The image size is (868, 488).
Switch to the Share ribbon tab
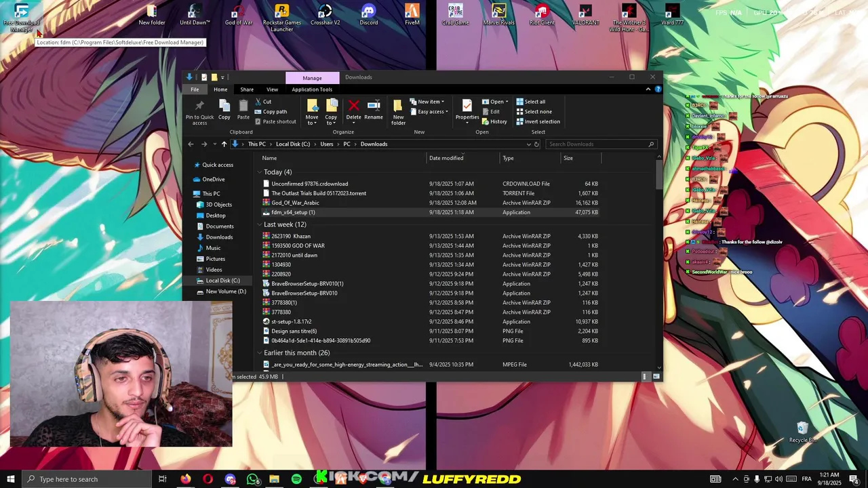(247, 89)
